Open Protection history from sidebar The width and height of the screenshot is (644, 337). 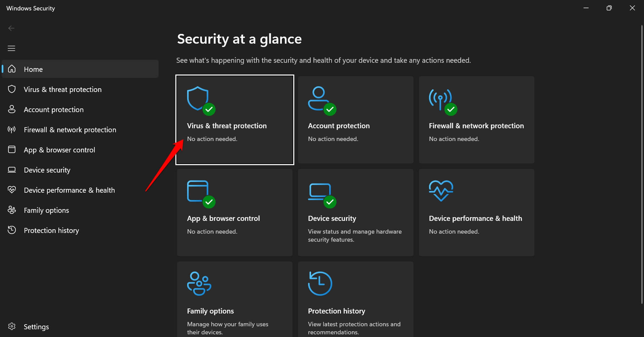[80, 230]
